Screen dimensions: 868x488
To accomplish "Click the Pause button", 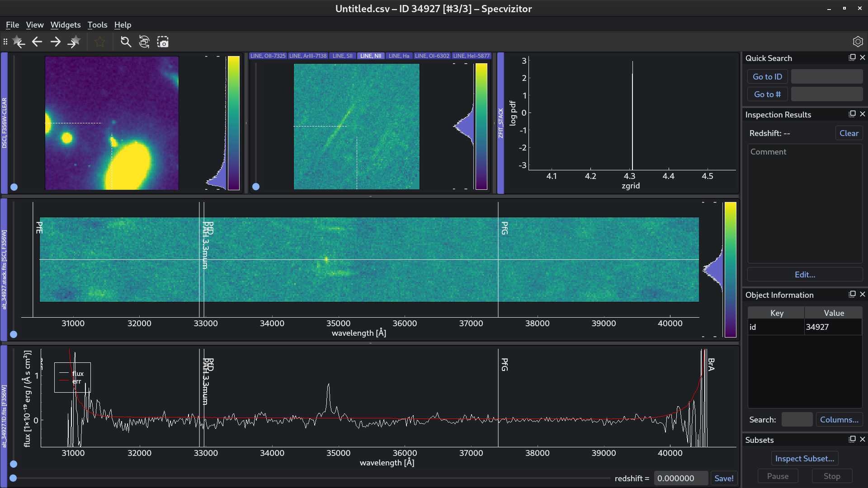I will tap(778, 476).
